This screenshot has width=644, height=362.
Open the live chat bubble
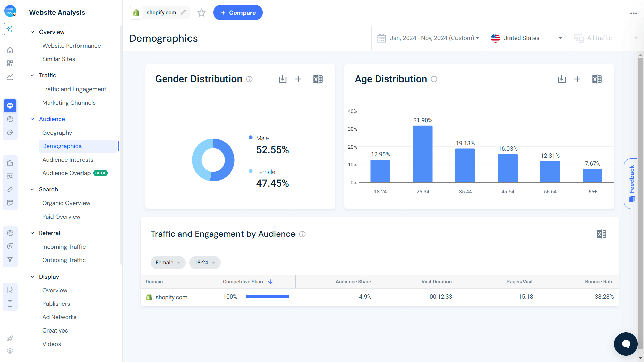click(626, 344)
